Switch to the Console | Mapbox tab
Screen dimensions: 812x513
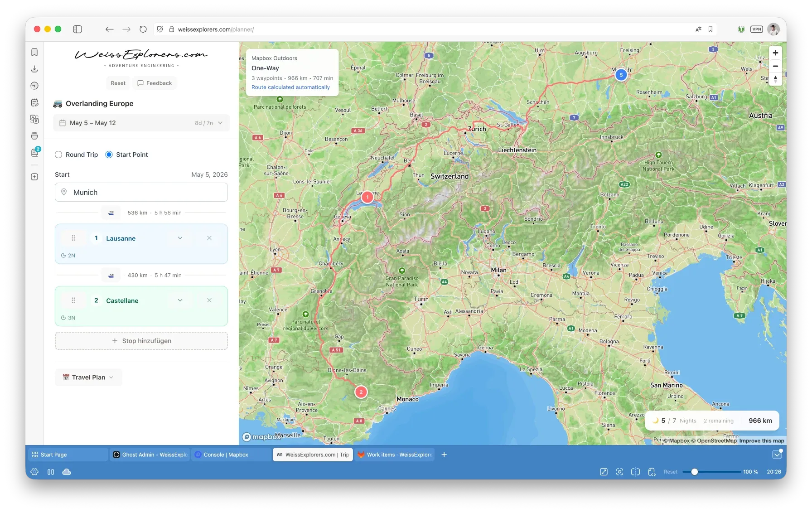pyautogui.click(x=231, y=455)
